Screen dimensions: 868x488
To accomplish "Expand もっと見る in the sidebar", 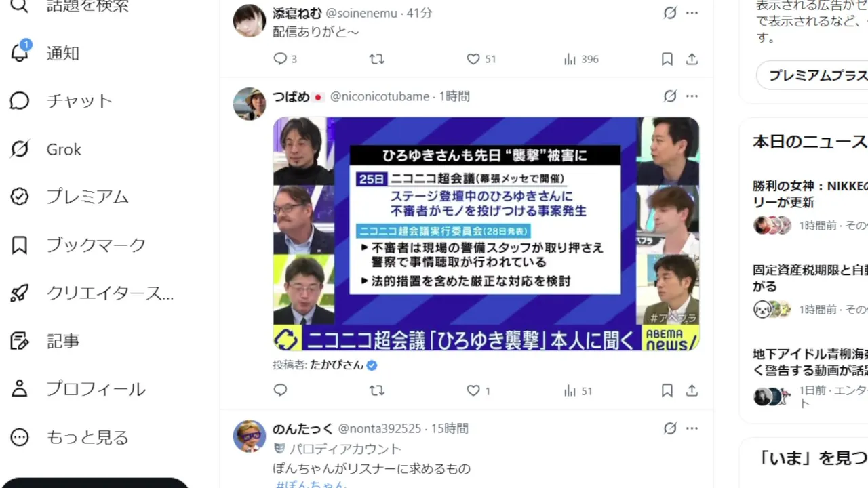I will click(69, 437).
